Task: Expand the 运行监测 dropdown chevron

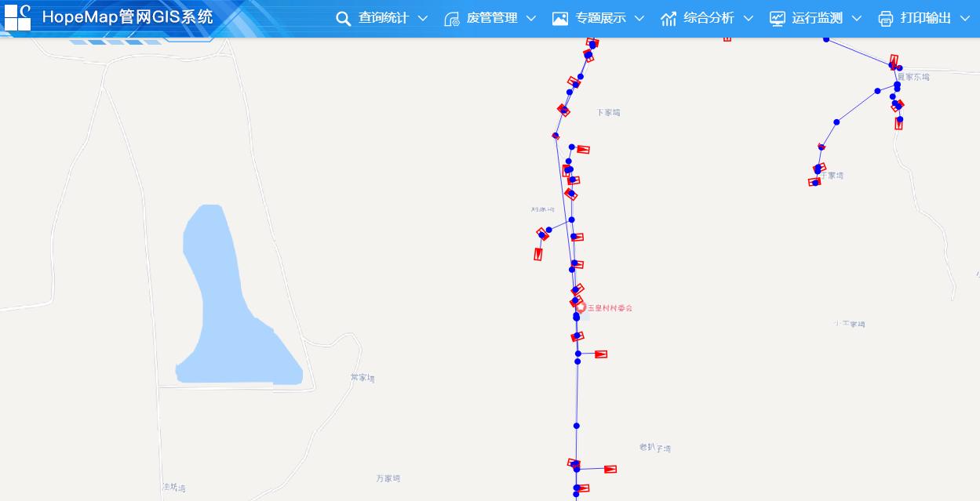Action: pyautogui.click(x=856, y=19)
